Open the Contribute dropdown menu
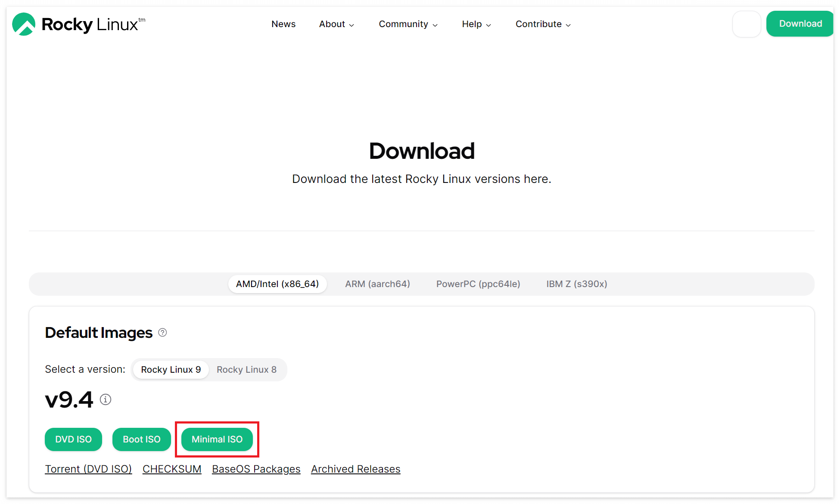The height and width of the screenshot is (504, 840). [x=543, y=24]
